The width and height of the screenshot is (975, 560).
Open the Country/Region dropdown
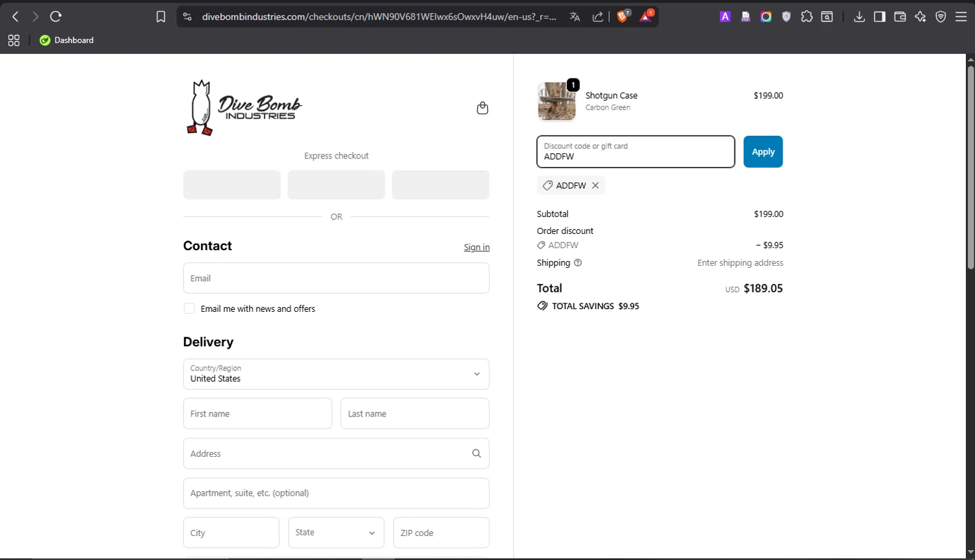[x=336, y=374]
